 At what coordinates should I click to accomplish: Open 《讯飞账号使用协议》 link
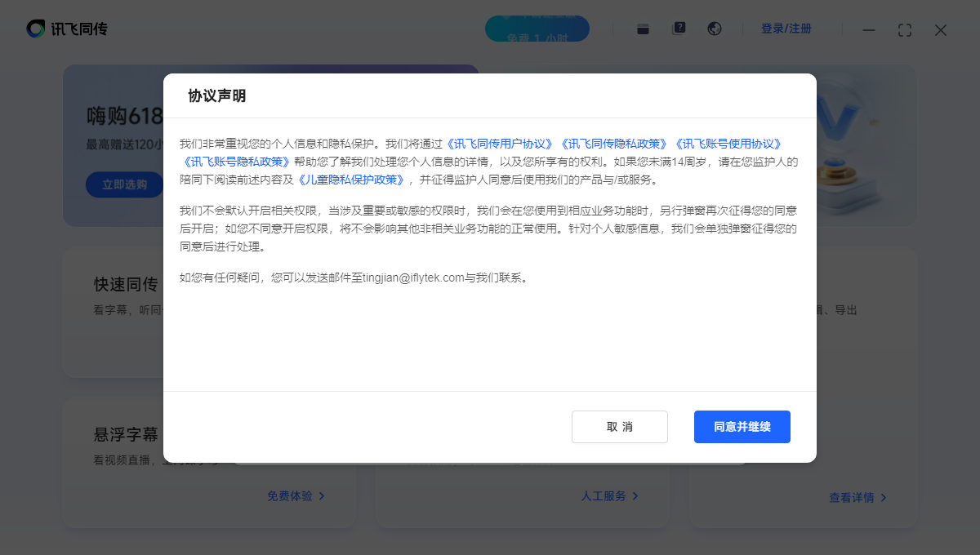727,144
